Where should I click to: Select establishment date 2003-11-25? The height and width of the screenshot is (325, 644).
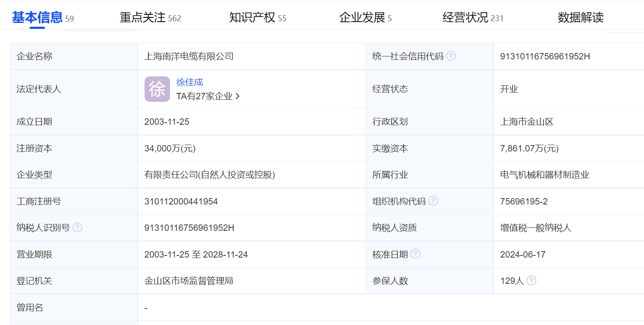167,122
